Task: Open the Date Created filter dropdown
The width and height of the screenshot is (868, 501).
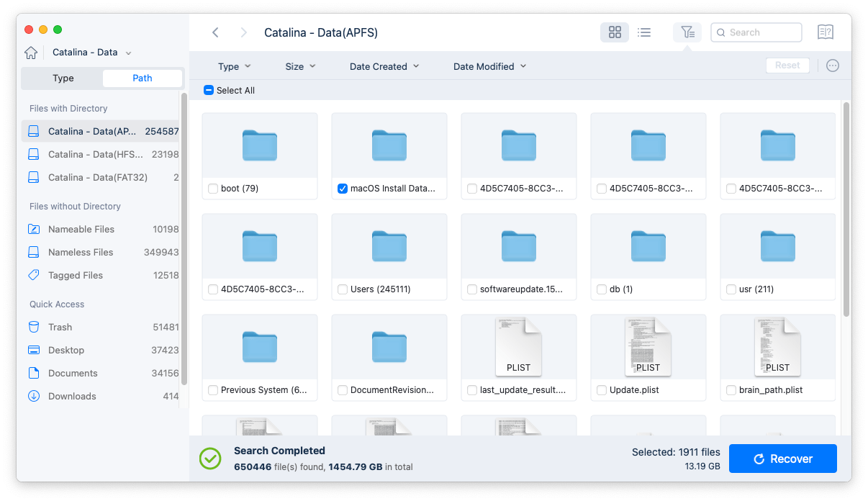Action: [384, 66]
